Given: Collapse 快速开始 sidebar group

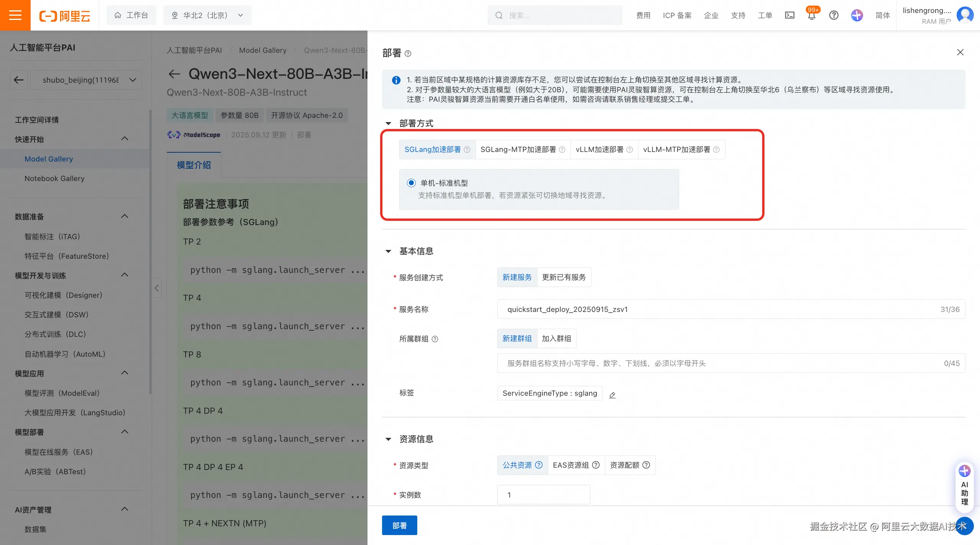Looking at the screenshot, I should (124, 139).
